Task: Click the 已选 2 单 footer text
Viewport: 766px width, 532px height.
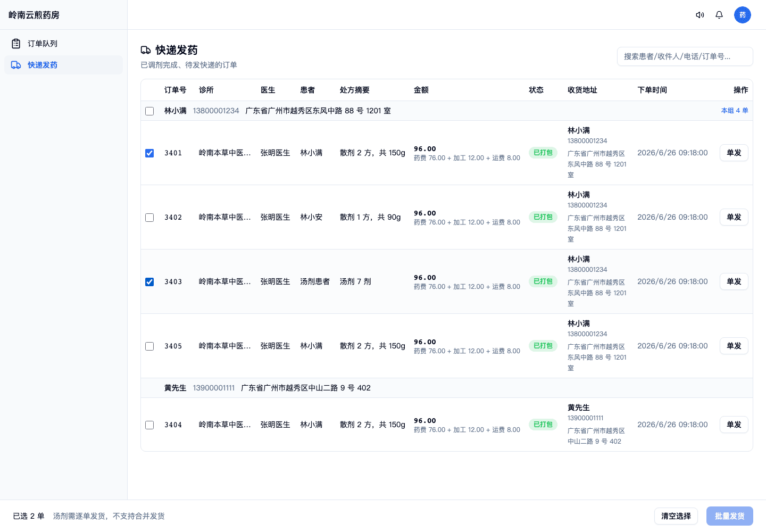Action: tap(29, 516)
